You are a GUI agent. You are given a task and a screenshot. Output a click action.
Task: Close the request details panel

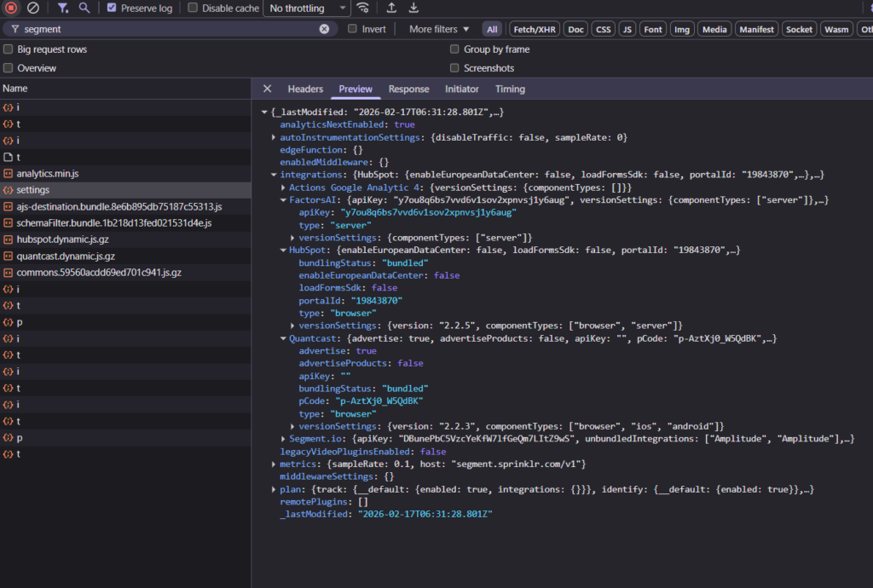267,89
